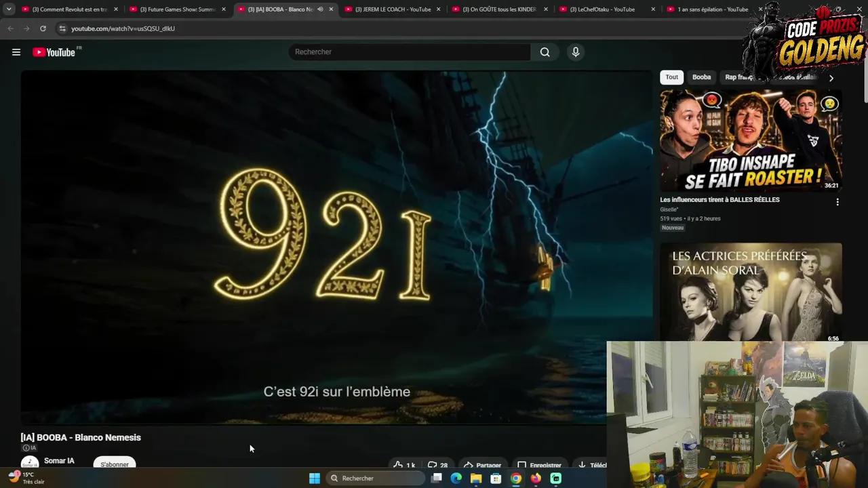This screenshot has height=488, width=868.
Task: Launch Microsoft Edge from taskbar
Action: pos(456,479)
